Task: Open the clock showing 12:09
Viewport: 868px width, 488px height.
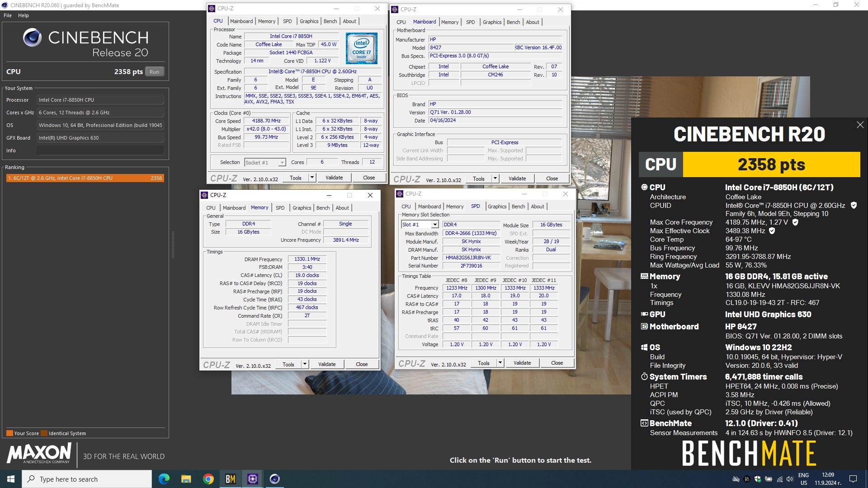Action: [x=828, y=479]
